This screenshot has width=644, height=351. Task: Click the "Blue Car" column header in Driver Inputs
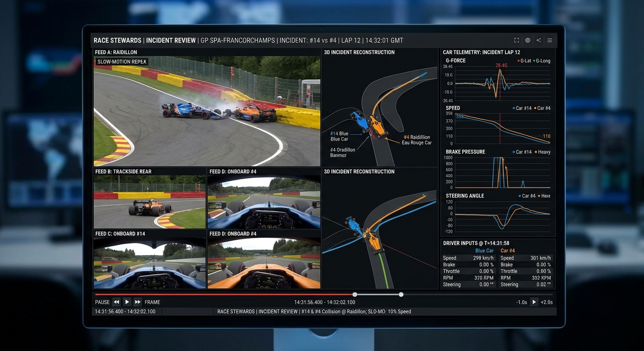pos(484,250)
